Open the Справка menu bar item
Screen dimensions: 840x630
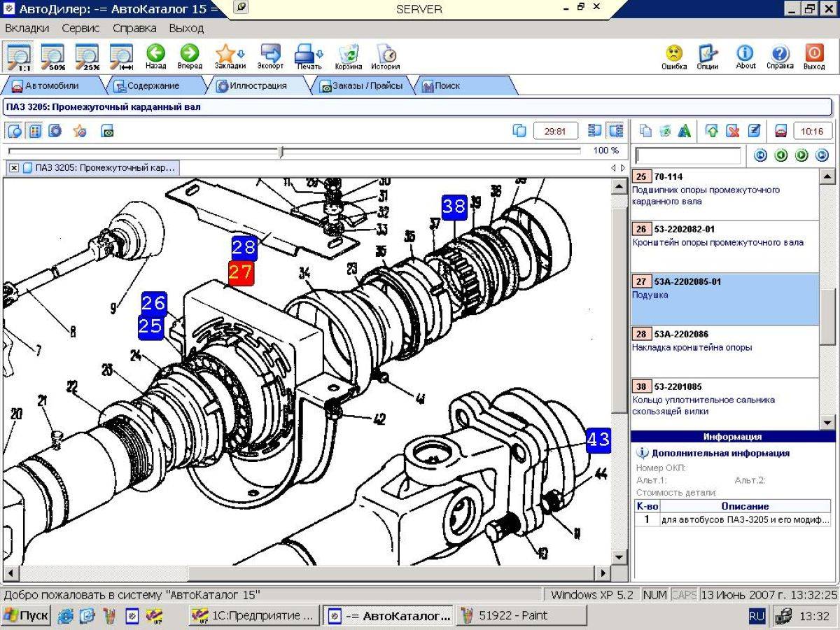click(134, 29)
